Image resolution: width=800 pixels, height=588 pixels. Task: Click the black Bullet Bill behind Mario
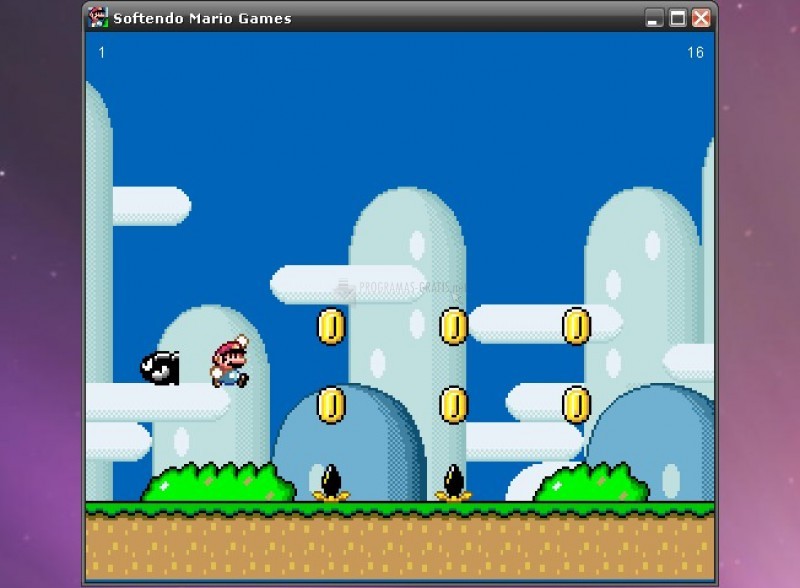click(160, 368)
